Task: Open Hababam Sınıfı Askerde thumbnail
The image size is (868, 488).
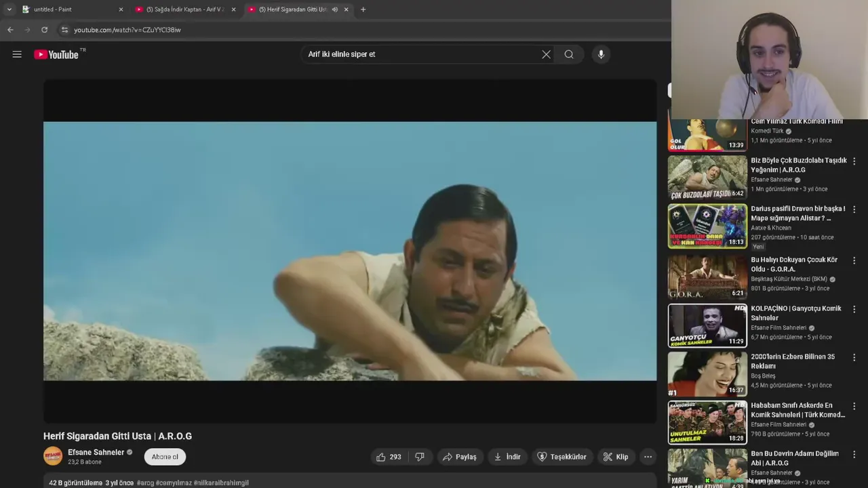Action: [707, 422]
